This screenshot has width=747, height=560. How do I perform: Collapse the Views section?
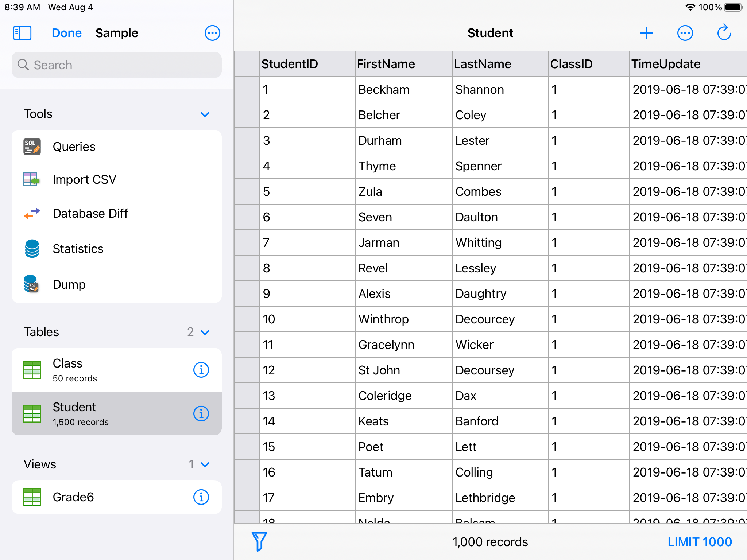pyautogui.click(x=205, y=464)
